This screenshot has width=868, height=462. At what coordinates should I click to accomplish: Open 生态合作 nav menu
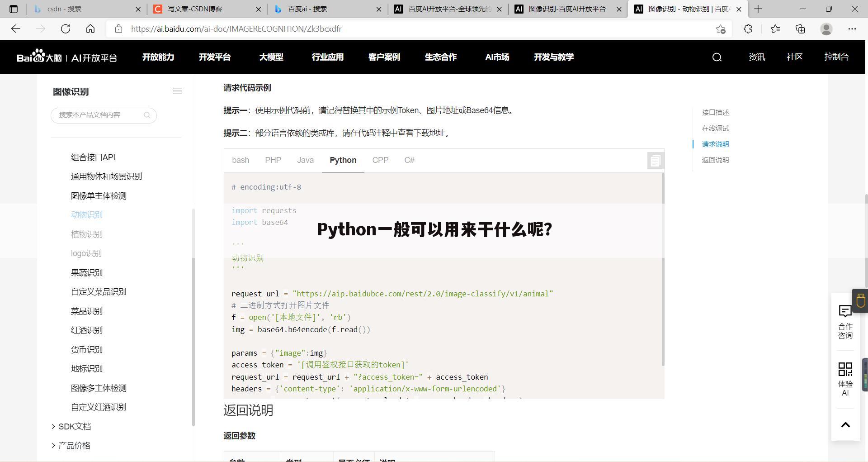[x=441, y=57]
